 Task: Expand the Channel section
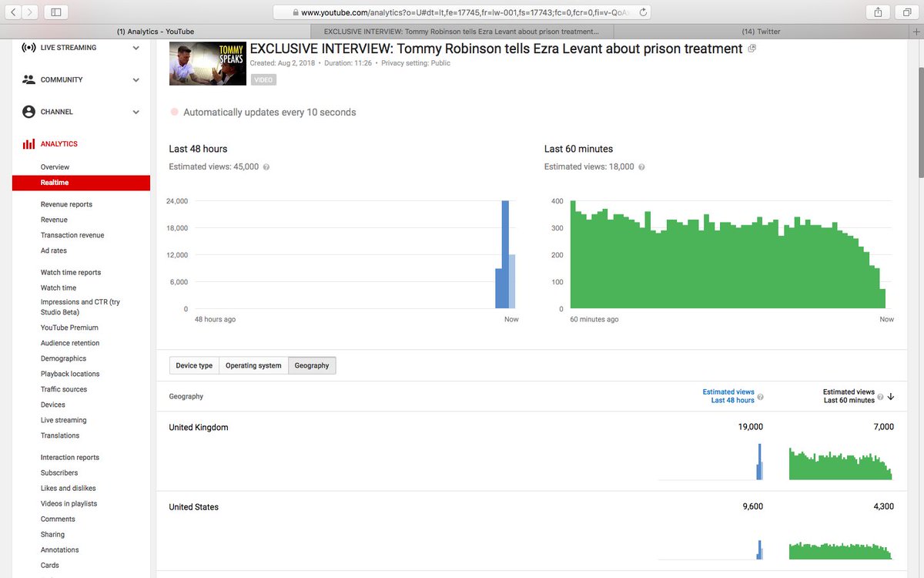pos(136,112)
